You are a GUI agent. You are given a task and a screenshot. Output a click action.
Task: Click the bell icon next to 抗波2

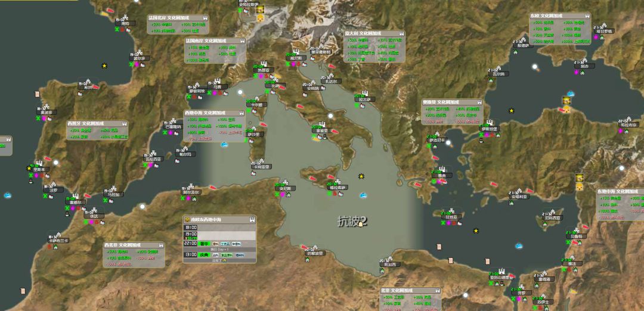(361, 224)
